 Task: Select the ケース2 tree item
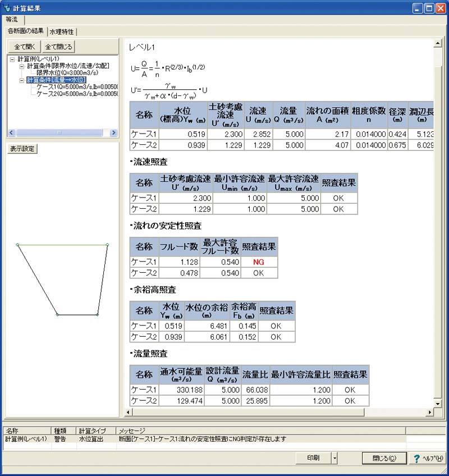[77, 94]
